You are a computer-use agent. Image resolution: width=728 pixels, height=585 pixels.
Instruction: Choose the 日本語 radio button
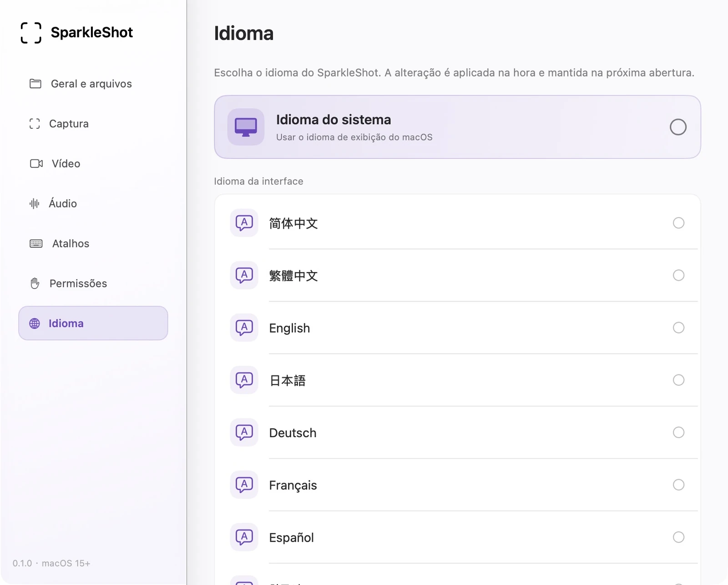click(x=678, y=380)
